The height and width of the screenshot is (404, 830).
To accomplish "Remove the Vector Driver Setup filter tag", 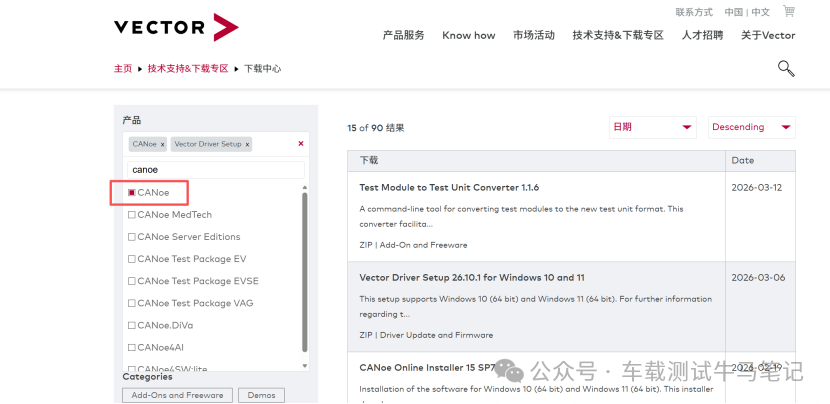I will click(x=247, y=144).
